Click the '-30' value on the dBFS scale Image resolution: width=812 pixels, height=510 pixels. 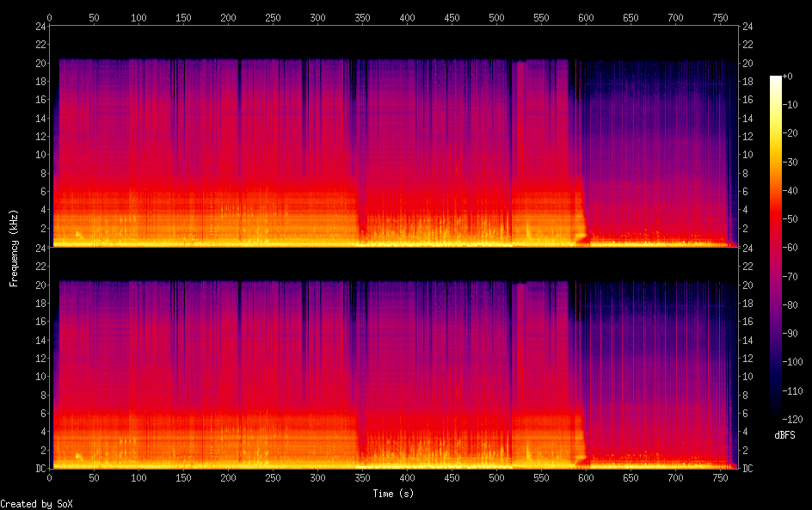tap(790, 162)
